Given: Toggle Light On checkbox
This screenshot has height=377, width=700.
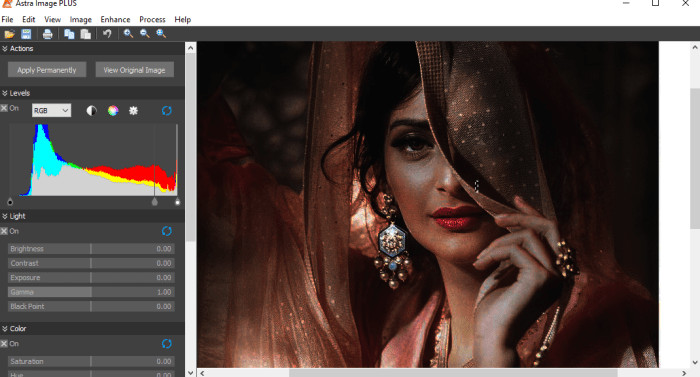Looking at the screenshot, I should coord(4,231).
